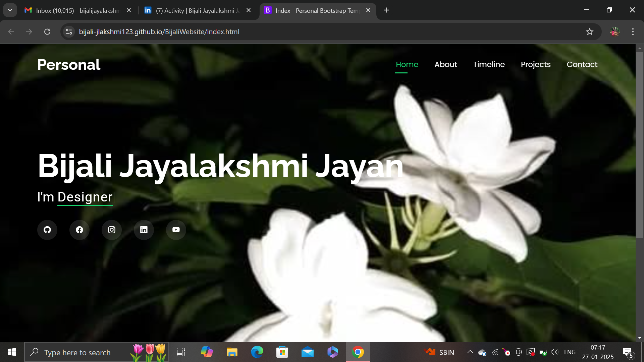Bookmark this page with star icon
Screen dimensions: 644x362
click(x=589, y=32)
